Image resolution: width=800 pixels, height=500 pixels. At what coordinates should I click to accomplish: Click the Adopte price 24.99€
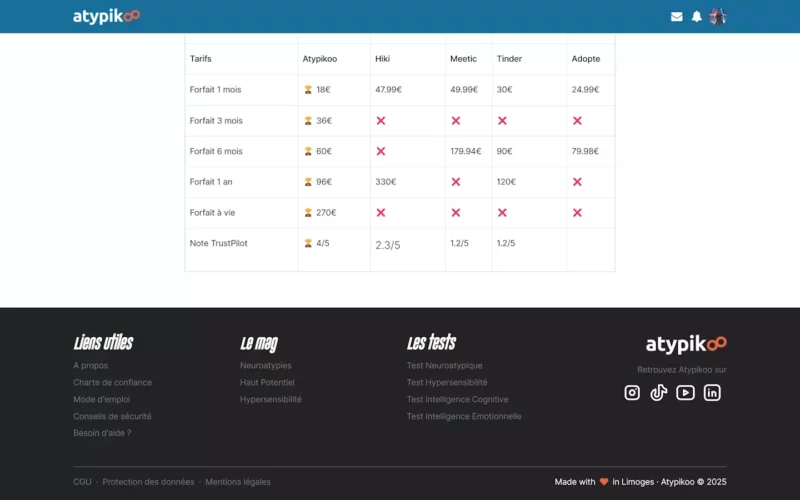[585, 90]
